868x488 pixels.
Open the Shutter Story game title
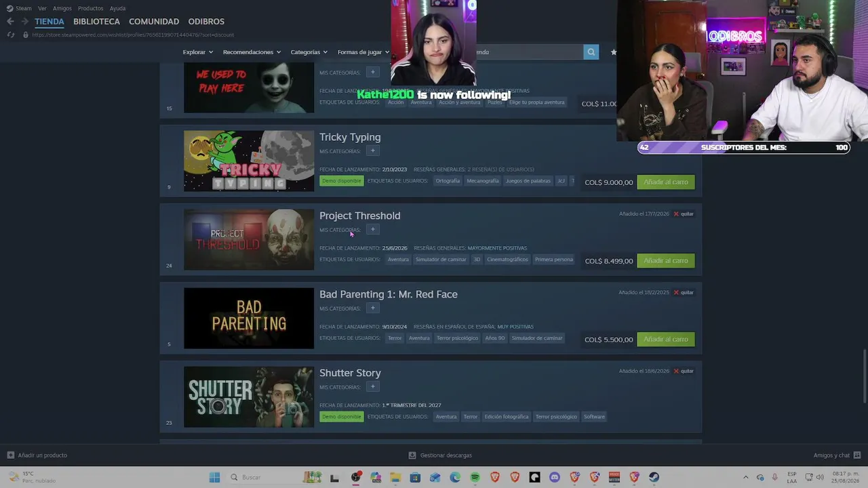(350, 373)
